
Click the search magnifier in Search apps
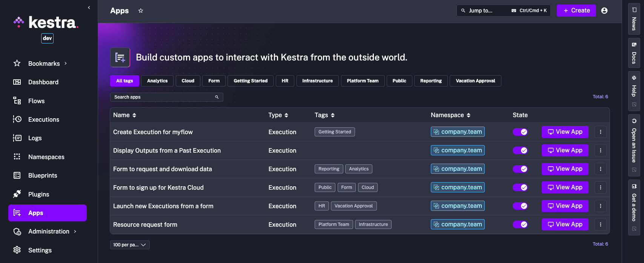click(x=217, y=97)
